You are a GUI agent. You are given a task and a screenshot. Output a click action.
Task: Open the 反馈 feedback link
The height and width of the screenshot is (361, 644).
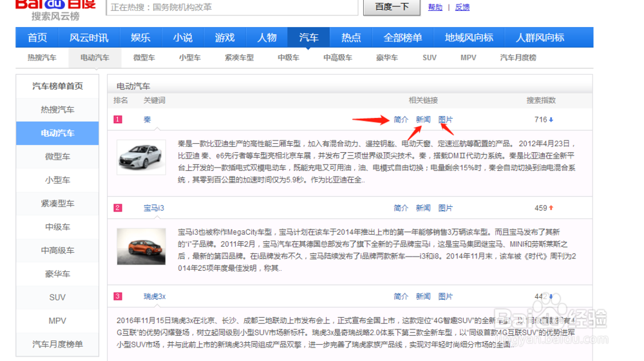(462, 7)
